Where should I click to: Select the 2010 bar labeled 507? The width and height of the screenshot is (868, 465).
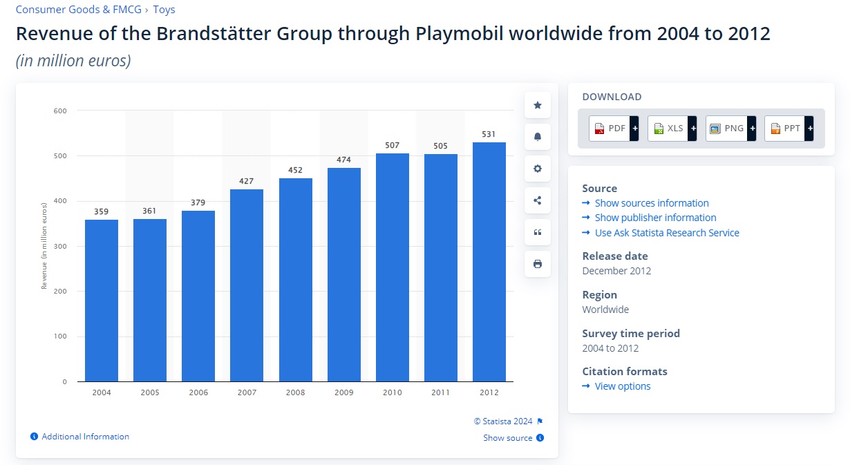pos(393,267)
